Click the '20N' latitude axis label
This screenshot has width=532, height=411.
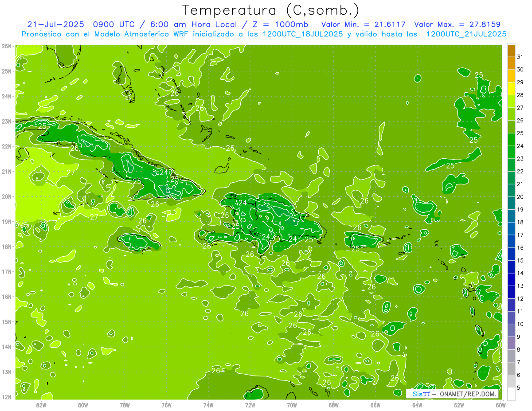pyautogui.click(x=7, y=196)
